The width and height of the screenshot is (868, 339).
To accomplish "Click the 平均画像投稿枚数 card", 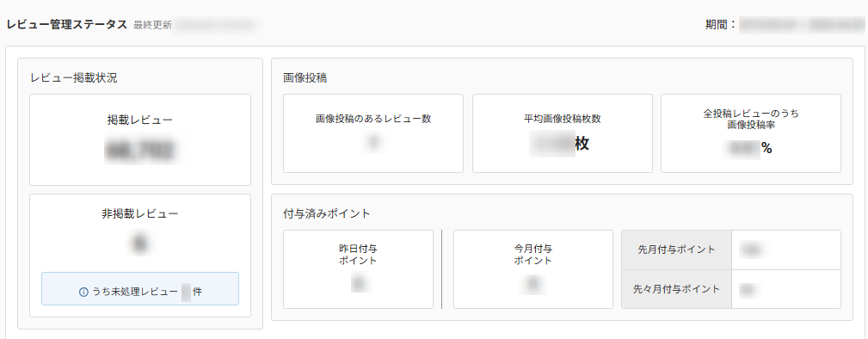I will point(563,133).
